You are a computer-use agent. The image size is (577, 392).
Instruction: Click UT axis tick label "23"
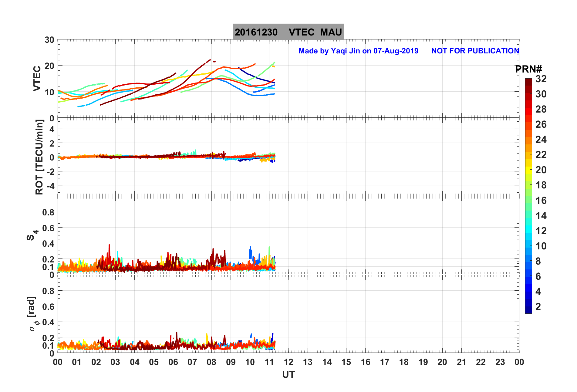pyautogui.click(x=500, y=362)
